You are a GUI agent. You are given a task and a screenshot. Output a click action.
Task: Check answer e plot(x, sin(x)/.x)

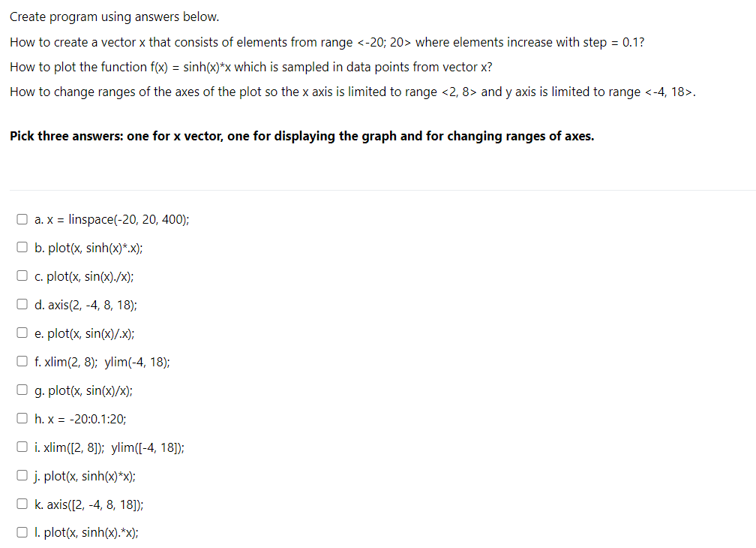22,332
